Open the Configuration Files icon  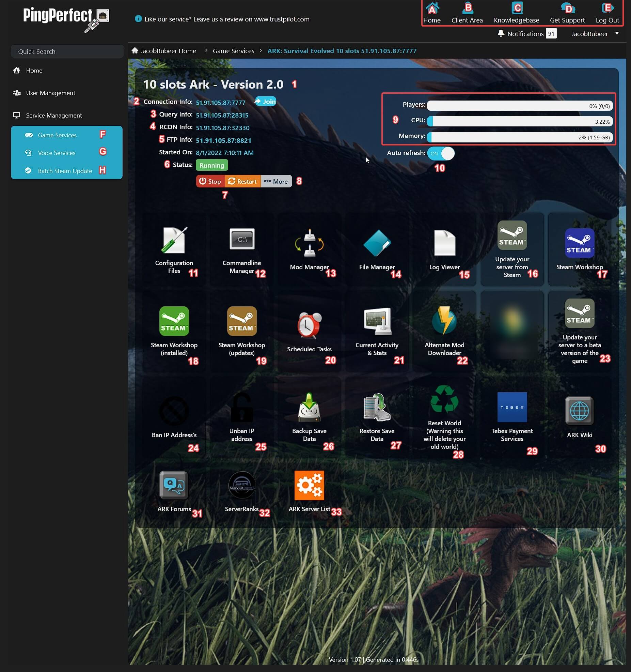pos(174,241)
